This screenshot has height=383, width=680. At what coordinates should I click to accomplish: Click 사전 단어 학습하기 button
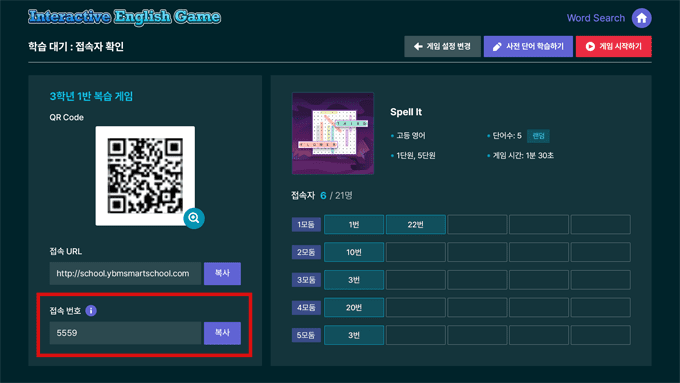tap(528, 46)
